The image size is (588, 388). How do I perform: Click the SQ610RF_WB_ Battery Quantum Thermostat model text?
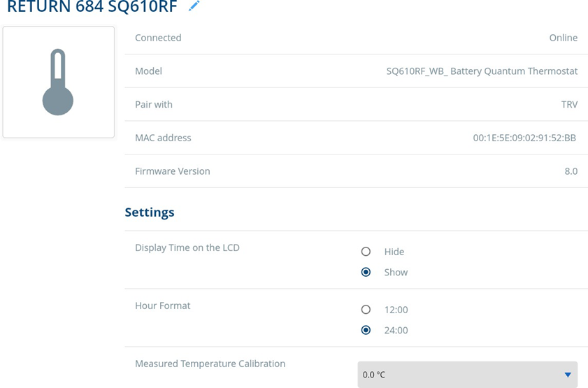pyautogui.click(x=482, y=71)
